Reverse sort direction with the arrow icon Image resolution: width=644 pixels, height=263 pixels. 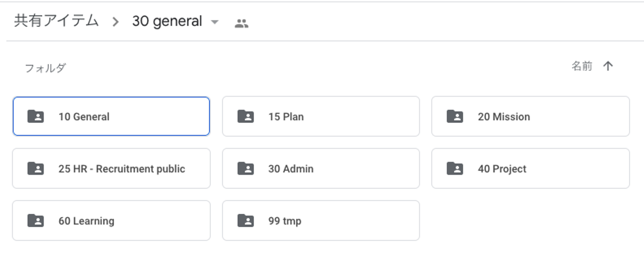[x=608, y=67]
